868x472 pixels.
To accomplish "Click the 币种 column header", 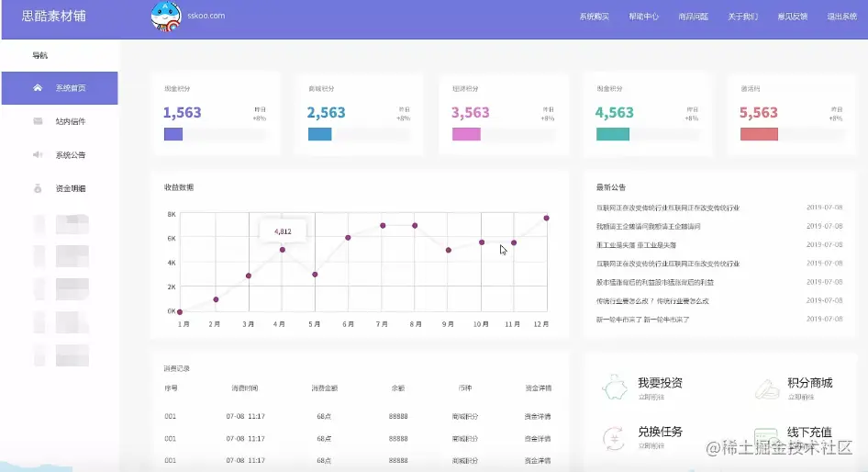I will click(x=465, y=388).
